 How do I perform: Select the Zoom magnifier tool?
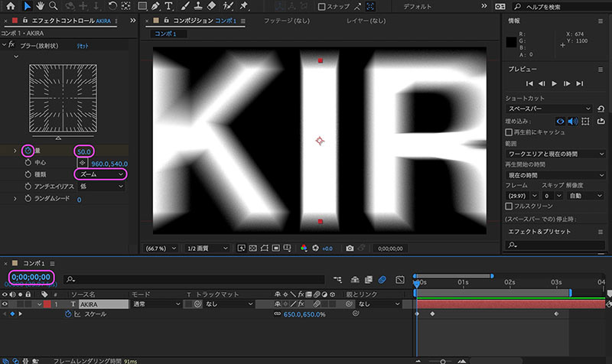[53, 6]
